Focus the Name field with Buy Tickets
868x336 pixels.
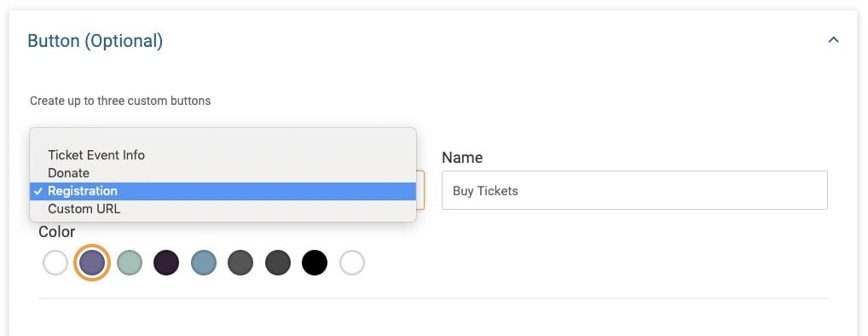[x=634, y=190]
